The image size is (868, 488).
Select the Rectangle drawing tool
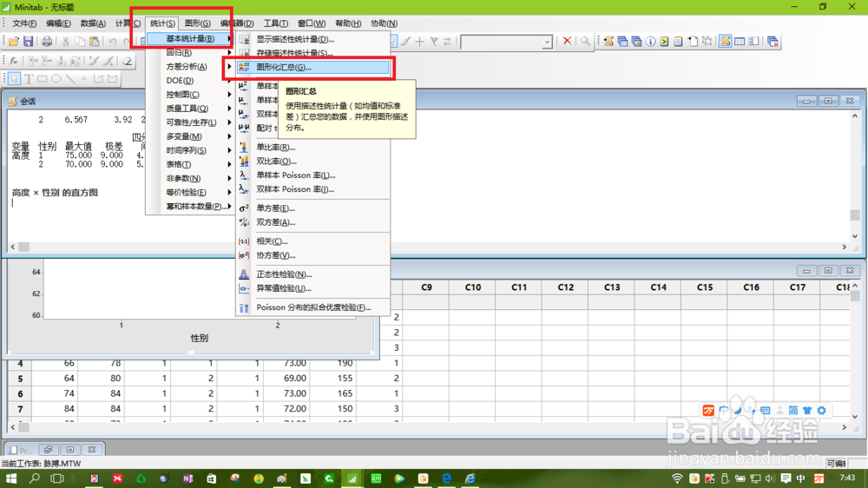click(x=42, y=79)
